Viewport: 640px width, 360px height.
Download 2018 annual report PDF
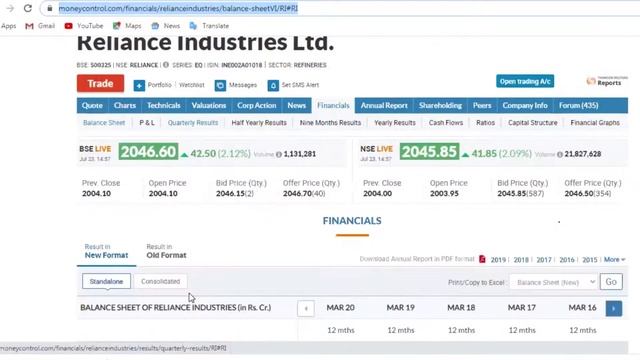click(521, 260)
